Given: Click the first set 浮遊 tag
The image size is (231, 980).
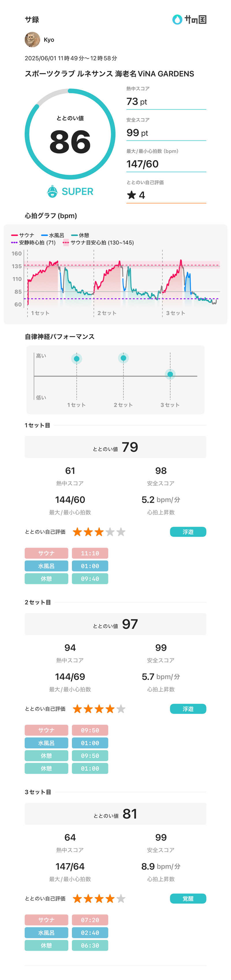Looking at the screenshot, I should click(188, 532).
